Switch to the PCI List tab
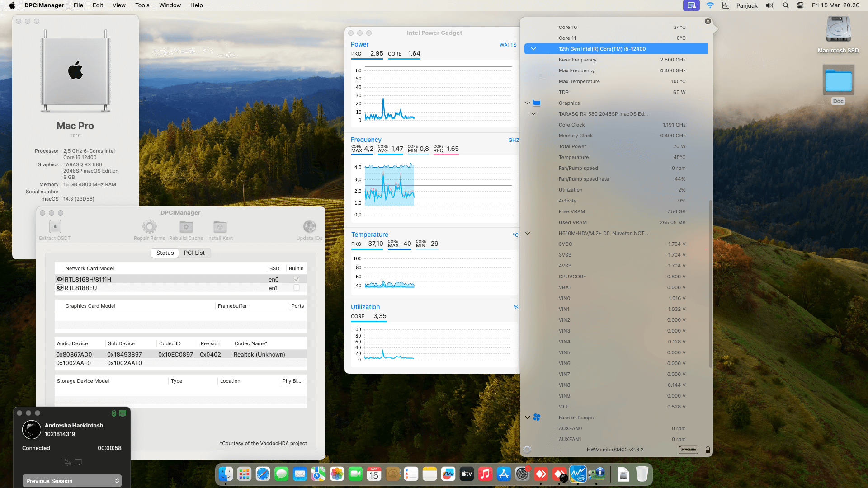868x488 pixels. tap(194, 253)
